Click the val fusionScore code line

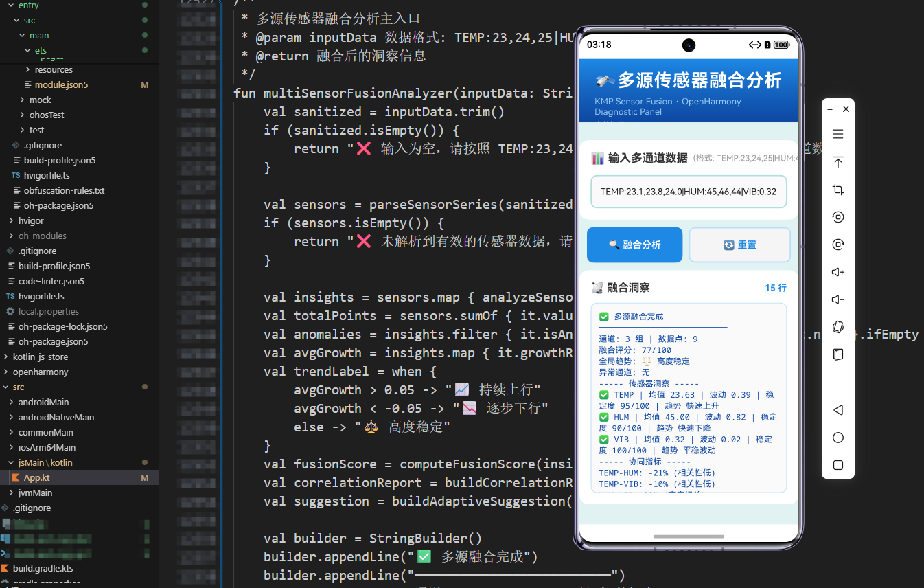(x=418, y=464)
